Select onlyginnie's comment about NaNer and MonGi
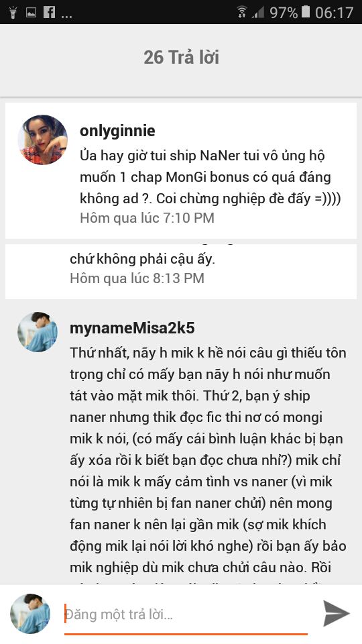This screenshot has height=644, width=362. (210, 177)
